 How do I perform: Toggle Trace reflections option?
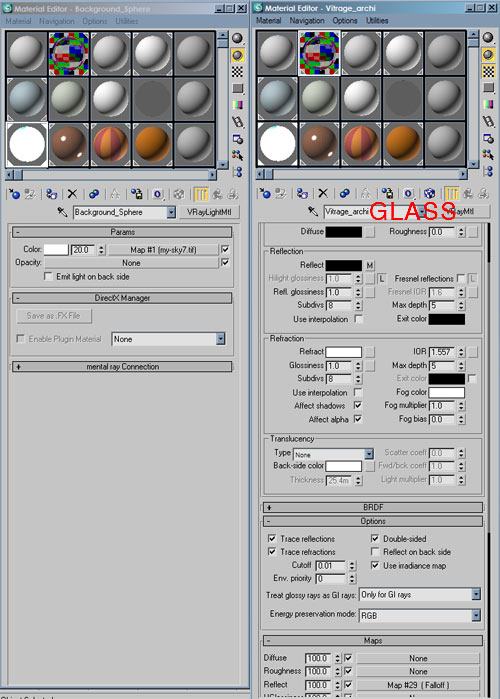[x=272, y=538]
